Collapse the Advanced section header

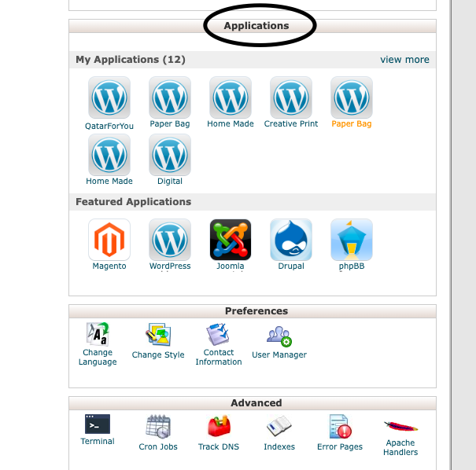[253, 403]
